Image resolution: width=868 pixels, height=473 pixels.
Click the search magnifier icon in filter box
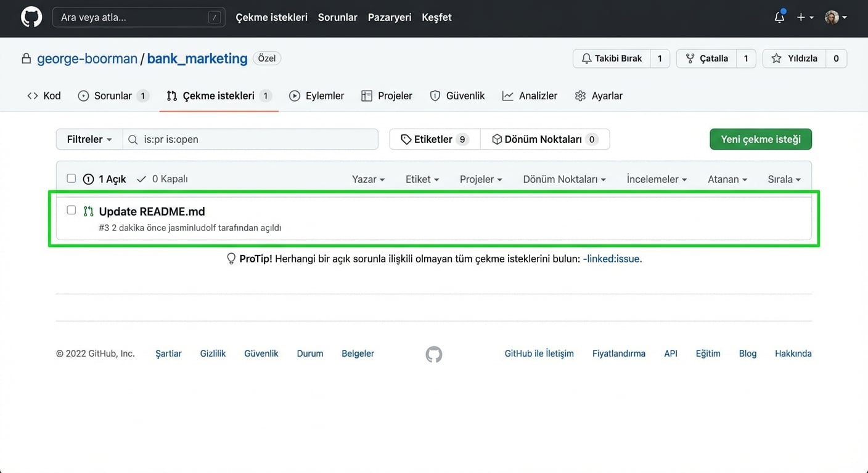133,140
